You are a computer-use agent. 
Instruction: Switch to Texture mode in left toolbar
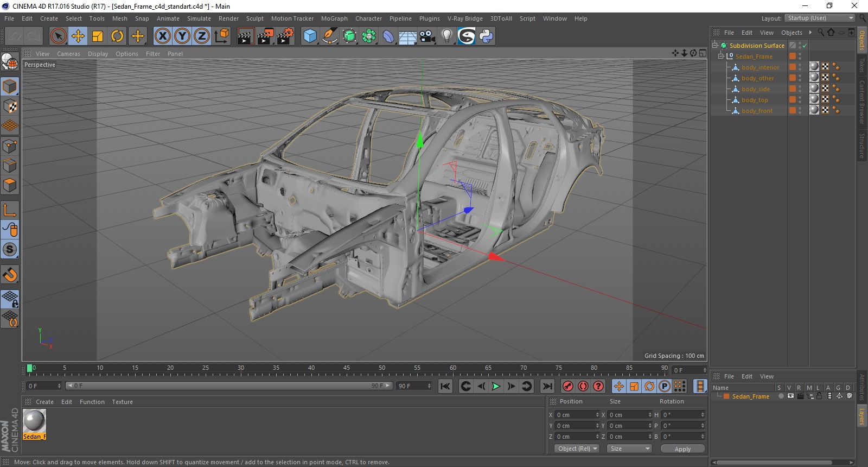point(10,106)
